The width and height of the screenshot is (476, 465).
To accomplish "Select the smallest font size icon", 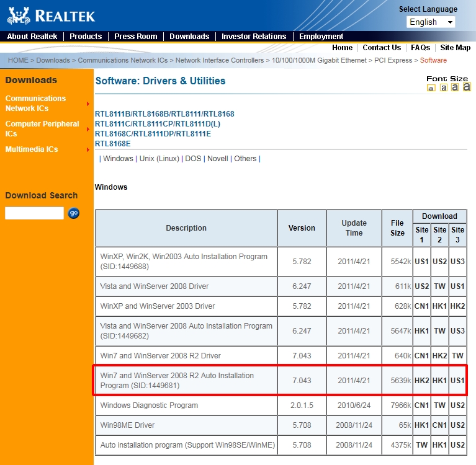I will click(x=431, y=88).
